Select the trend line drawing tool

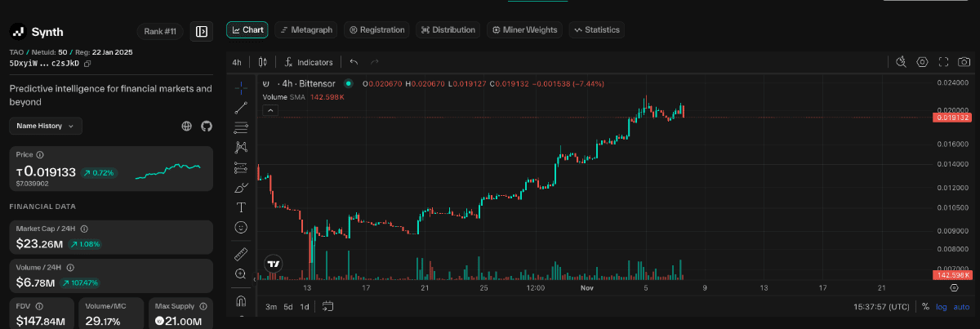(241, 108)
